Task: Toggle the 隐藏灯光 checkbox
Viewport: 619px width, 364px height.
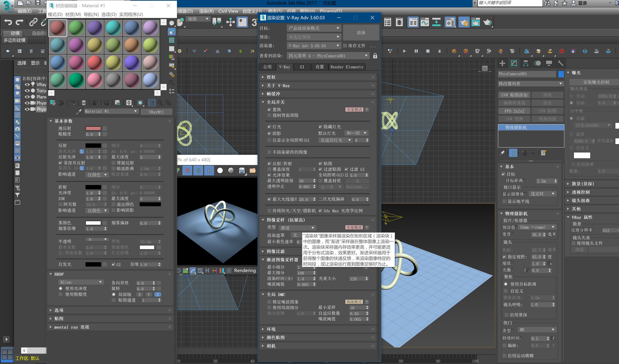Action: 320,127
